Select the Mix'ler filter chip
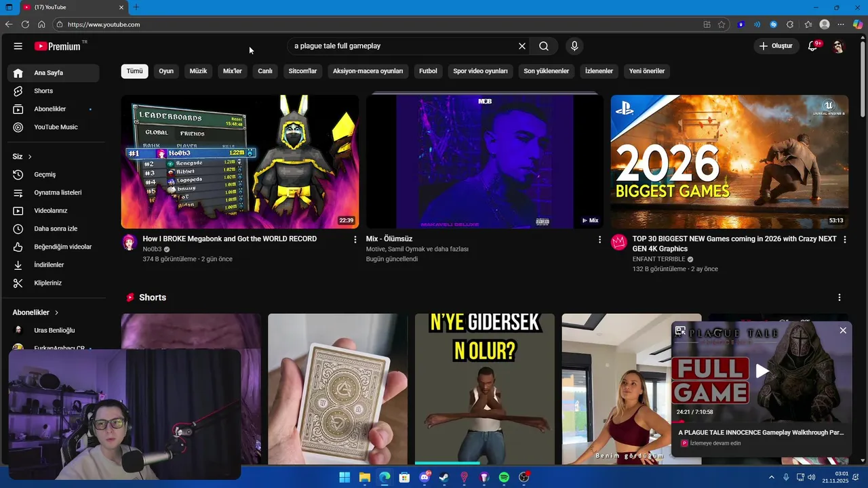 coord(233,70)
